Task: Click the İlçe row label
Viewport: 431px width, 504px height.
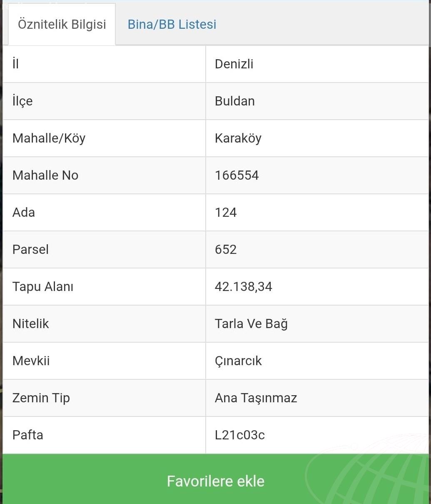Action: (x=22, y=101)
